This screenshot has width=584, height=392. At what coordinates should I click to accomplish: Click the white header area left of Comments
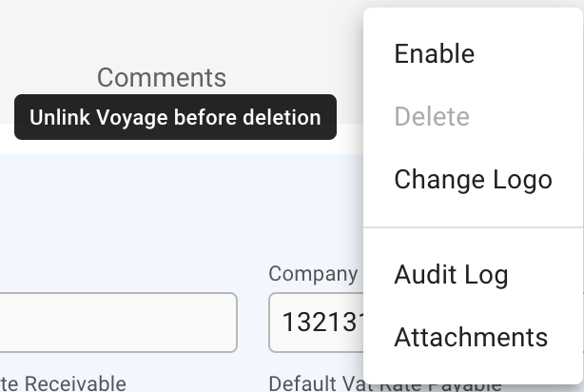coord(48,48)
